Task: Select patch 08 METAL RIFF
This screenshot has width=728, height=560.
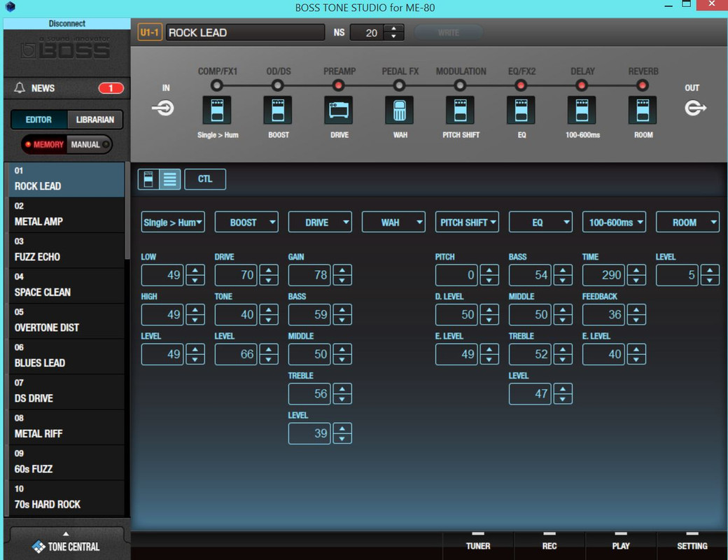Action: pos(66,427)
